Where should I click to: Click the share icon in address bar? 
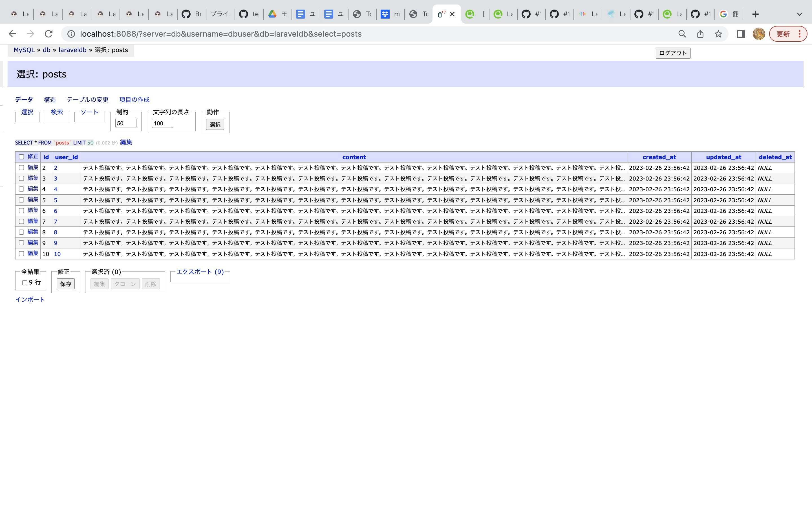700,34
